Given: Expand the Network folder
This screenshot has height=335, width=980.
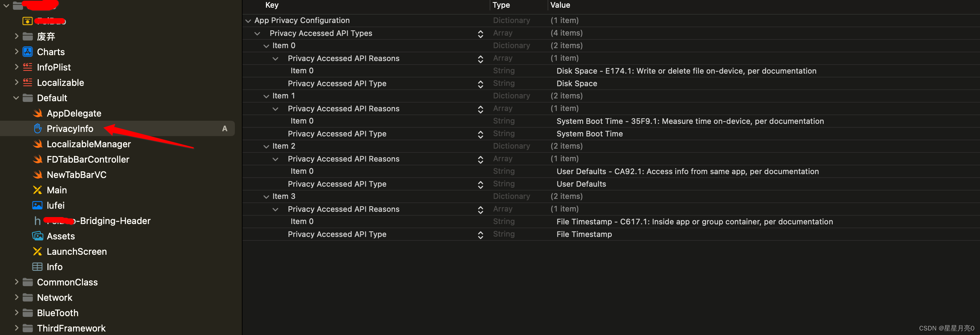Looking at the screenshot, I should [16, 297].
